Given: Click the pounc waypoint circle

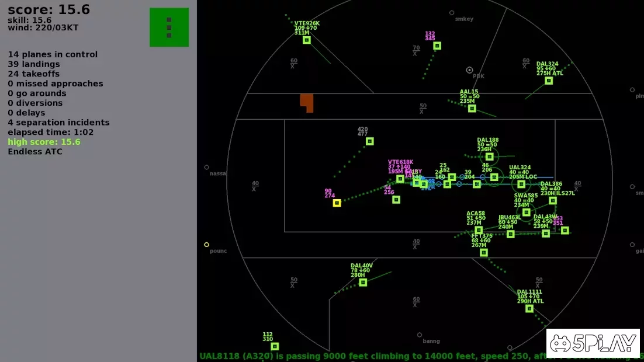Looking at the screenshot, I should click(207, 245).
